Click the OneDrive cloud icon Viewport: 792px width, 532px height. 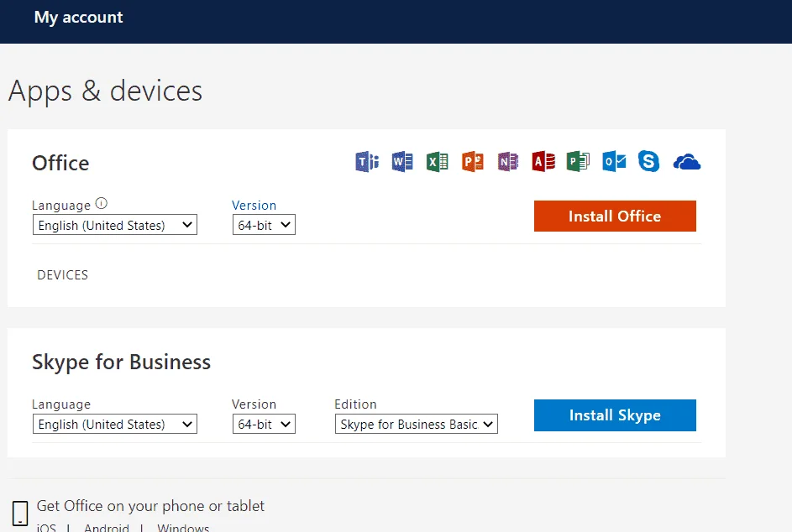coord(687,163)
